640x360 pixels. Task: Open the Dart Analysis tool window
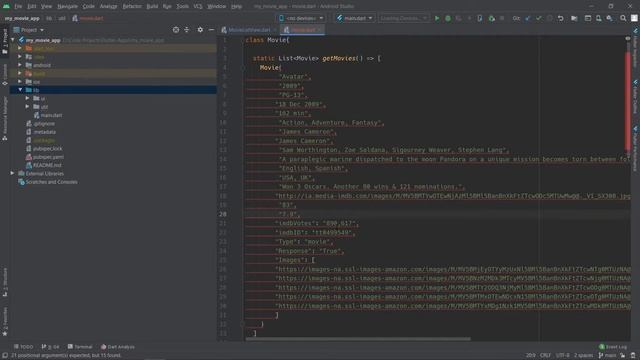pyautogui.click(x=118, y=347)
